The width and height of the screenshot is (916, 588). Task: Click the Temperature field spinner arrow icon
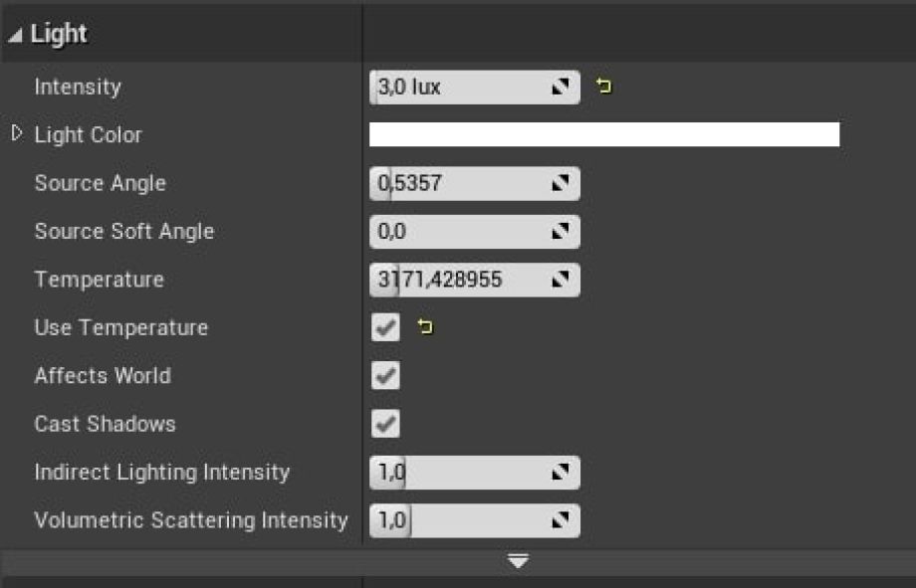click(x=561, y=281)
